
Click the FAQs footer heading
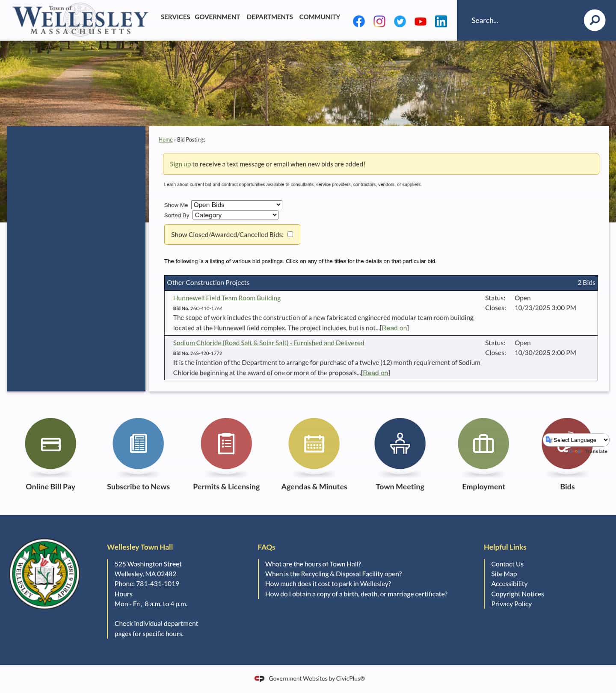[x=266, y=547]
